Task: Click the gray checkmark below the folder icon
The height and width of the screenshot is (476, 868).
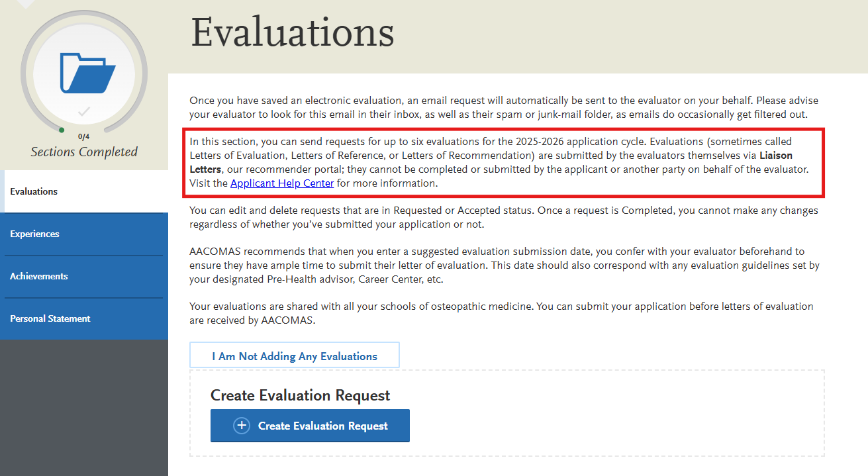Action: 83,113
